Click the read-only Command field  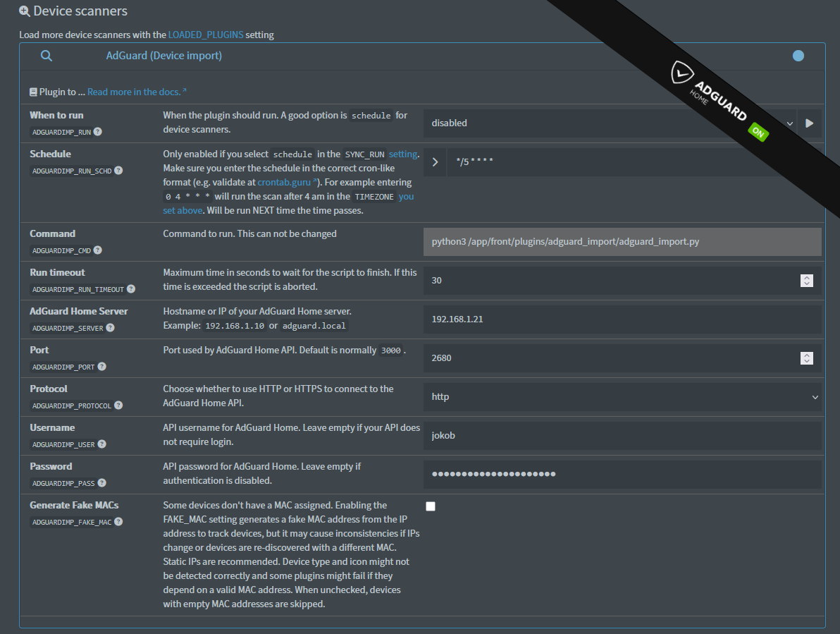(x=622, y=242)
